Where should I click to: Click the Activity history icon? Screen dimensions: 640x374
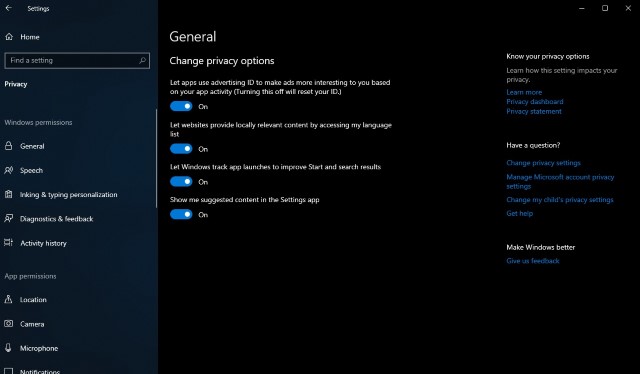pyautogui.click(x=9, y=243)
